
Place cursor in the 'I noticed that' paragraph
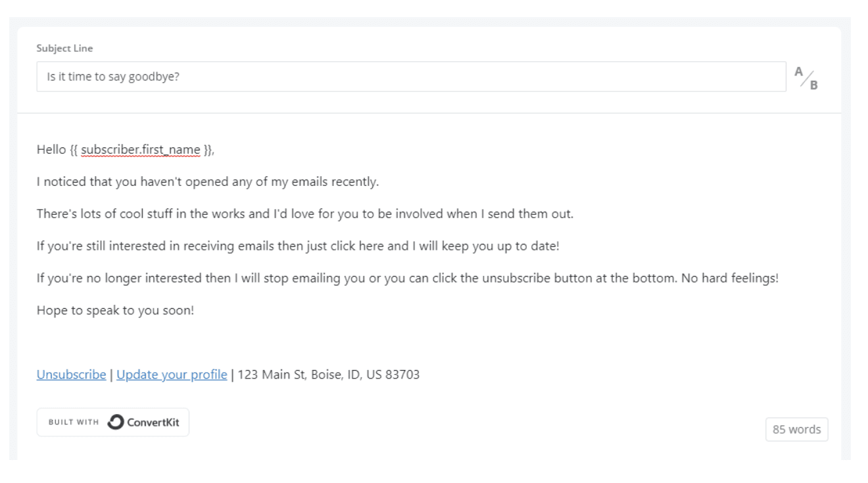(x=208, y=182)
